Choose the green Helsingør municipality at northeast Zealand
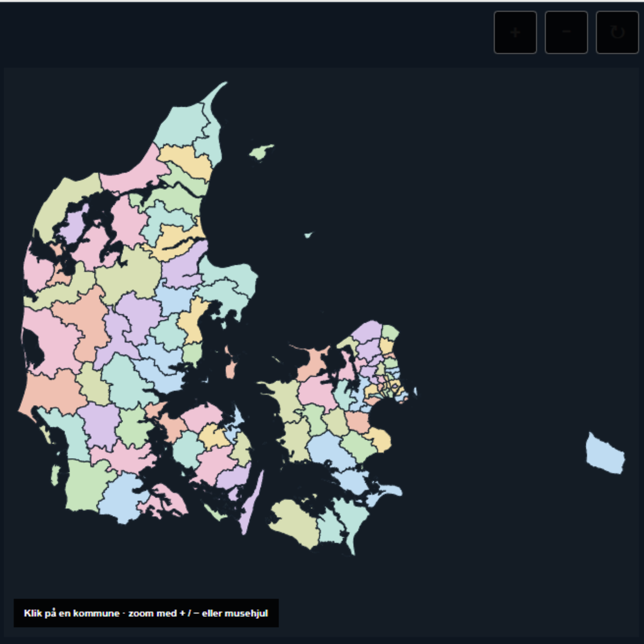This screenshot has width=644, height=644. pos(390,332)
